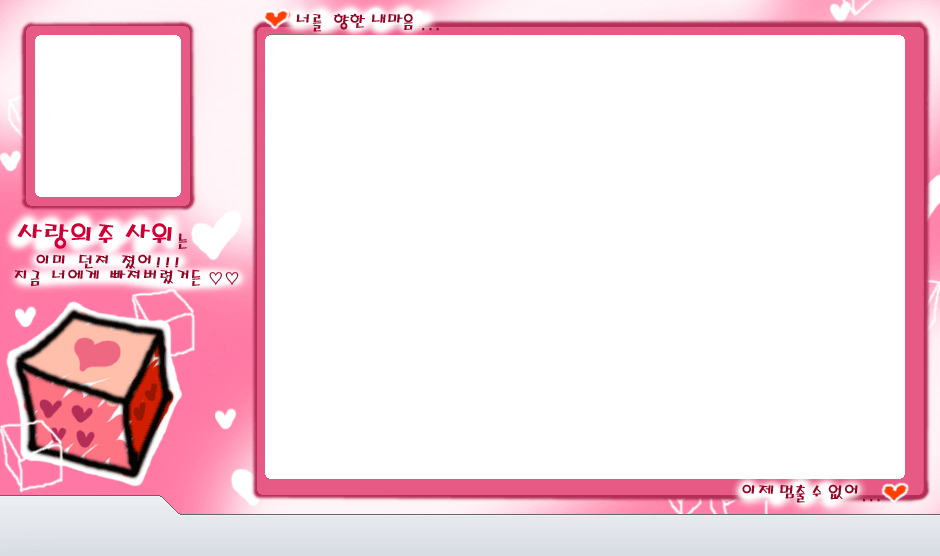Click the line "이미 던져 졌어!!!"
The image size is (940, 556).
(108, 260)
